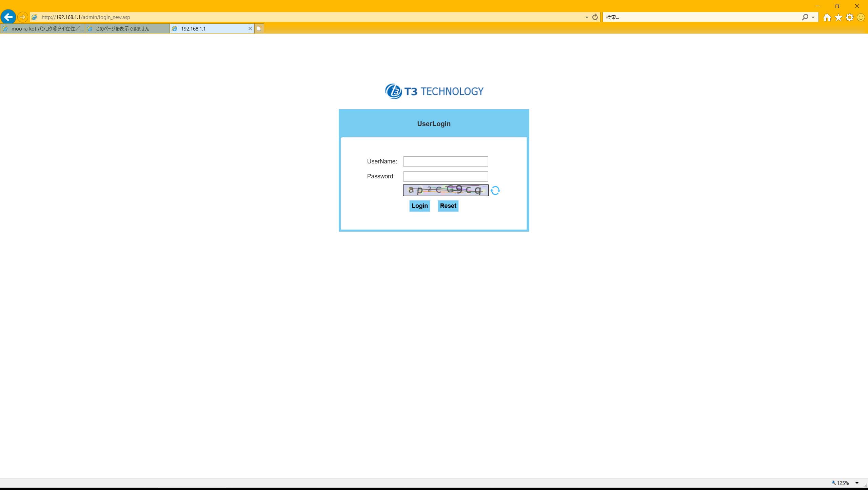Switch to the 'このページを表示できません' tab

127,28
